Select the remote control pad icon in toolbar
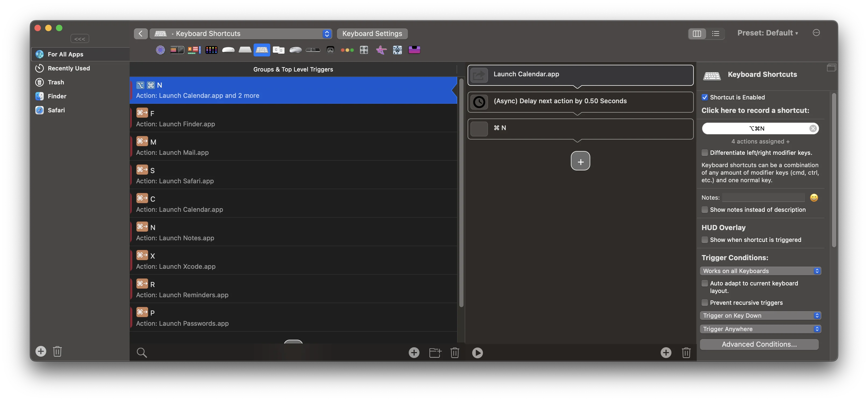 (397, 50)
